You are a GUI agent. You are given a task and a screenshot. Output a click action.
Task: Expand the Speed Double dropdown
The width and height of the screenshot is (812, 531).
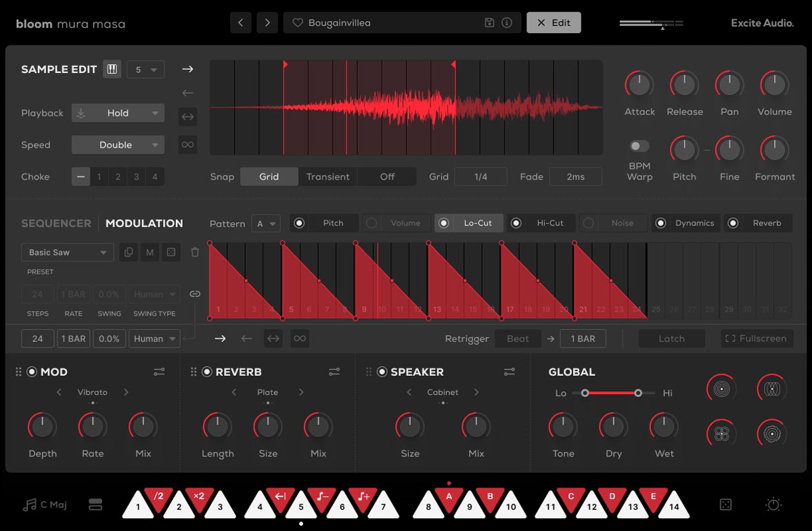(118, 145)
